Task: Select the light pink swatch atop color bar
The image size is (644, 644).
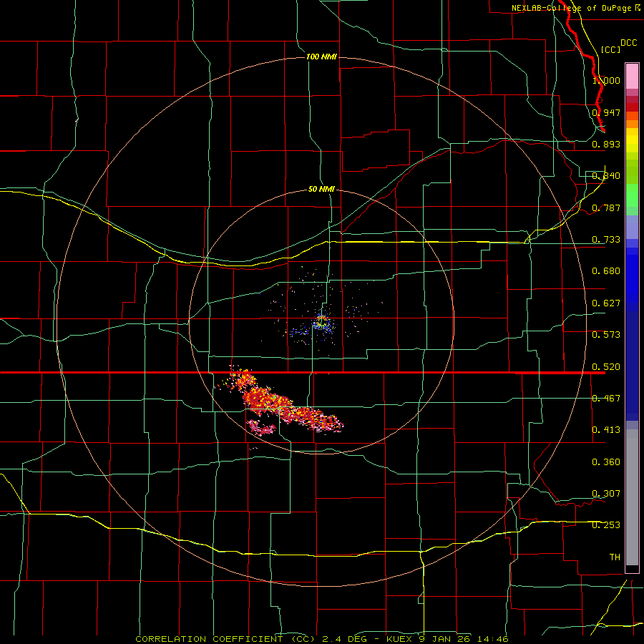Action: pos(632,76)
